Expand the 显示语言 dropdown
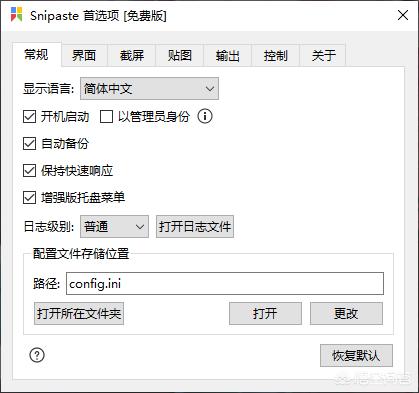This screenshot has height=393, width=419. tap(149, 89)
